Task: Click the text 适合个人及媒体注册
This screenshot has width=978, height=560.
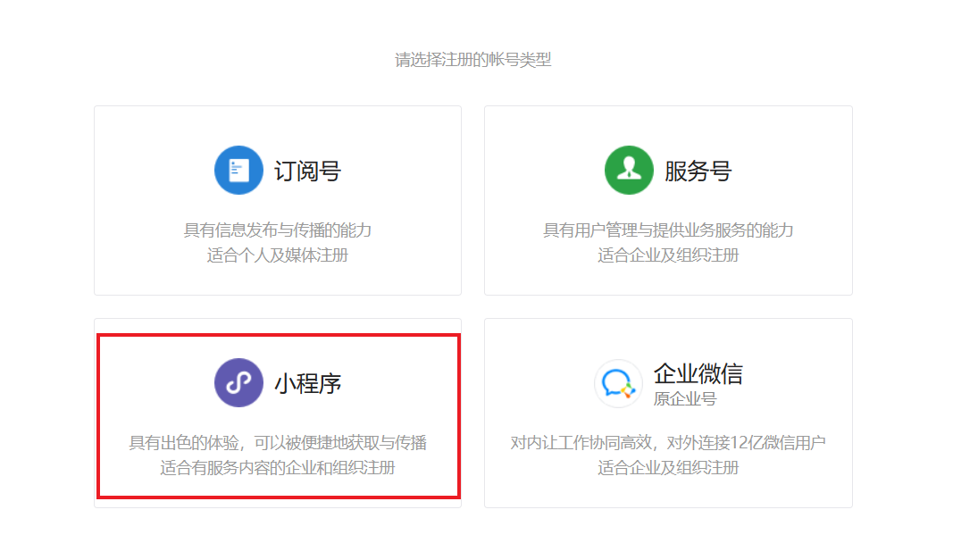Action: (278, 255)
